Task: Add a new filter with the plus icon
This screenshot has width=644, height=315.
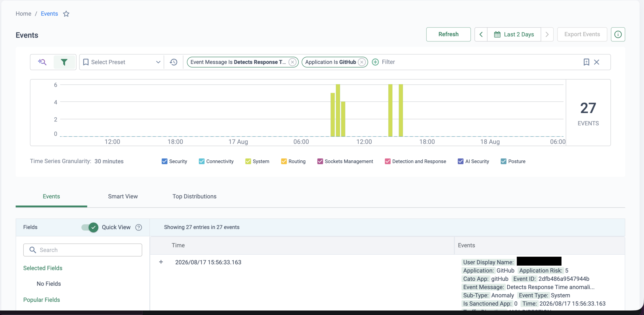Action: (375, 62)
